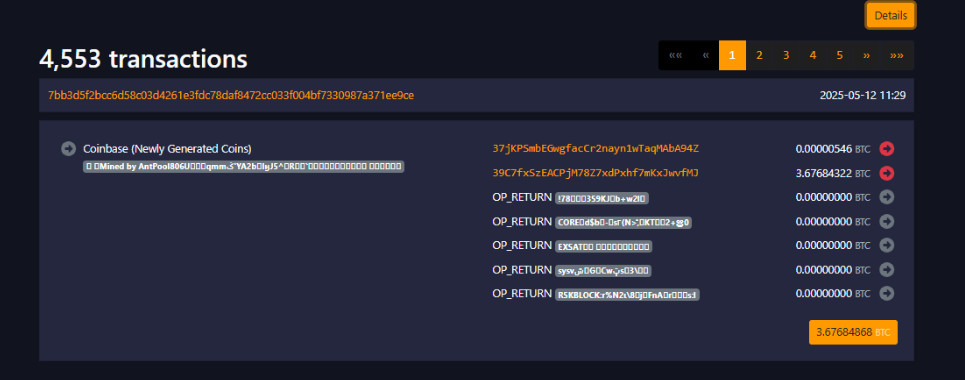Click the 3.67684322 BTC amount
Image resolution: width=965 pixels, height=380 pixels.
click(x=833, y=173)
